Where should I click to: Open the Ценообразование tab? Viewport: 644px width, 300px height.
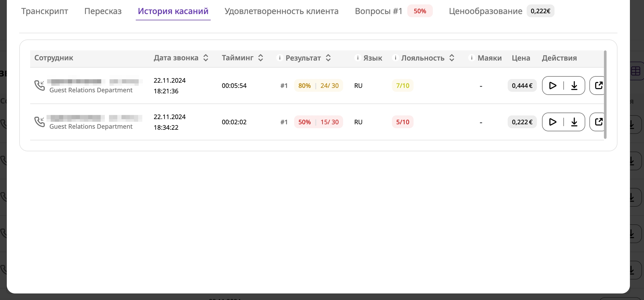(486, 11)
